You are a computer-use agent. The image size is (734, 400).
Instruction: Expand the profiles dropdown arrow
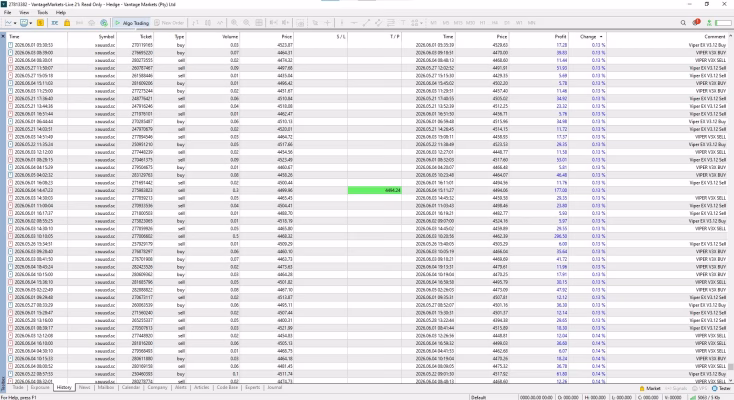point(31,23)
